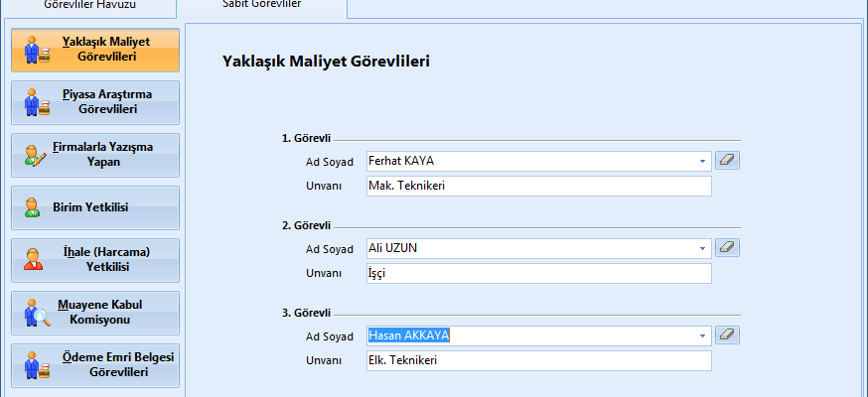The width and height of the screenshot is (868, 397).
Task: Expand the Hasan AKKAYA name dropdown
Action: coord(703,335)
